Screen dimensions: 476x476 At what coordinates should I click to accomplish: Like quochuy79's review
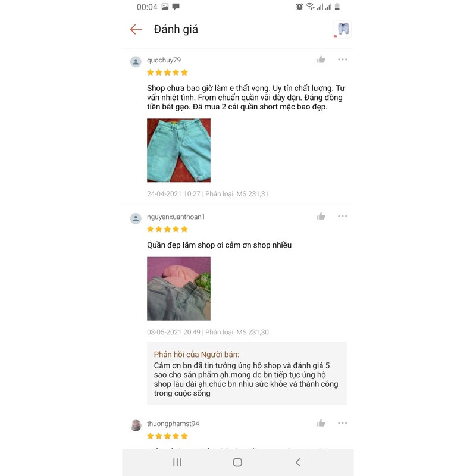click(x=321, y=59)
